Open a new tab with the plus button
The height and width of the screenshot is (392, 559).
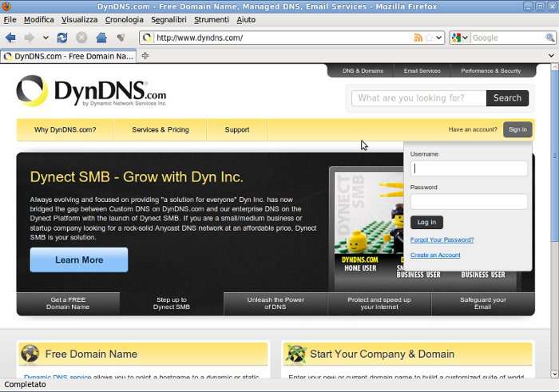pos(145,56)
